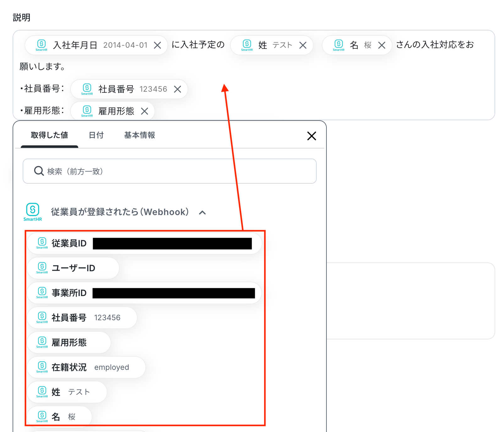
Task: Click the SmartHR icon on 在籍状況 row
Action: (42, 367)
